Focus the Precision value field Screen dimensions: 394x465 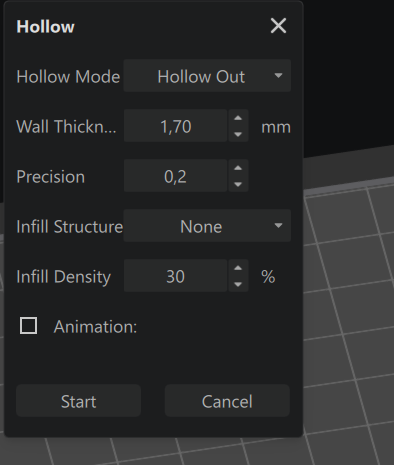pos(176,176)
